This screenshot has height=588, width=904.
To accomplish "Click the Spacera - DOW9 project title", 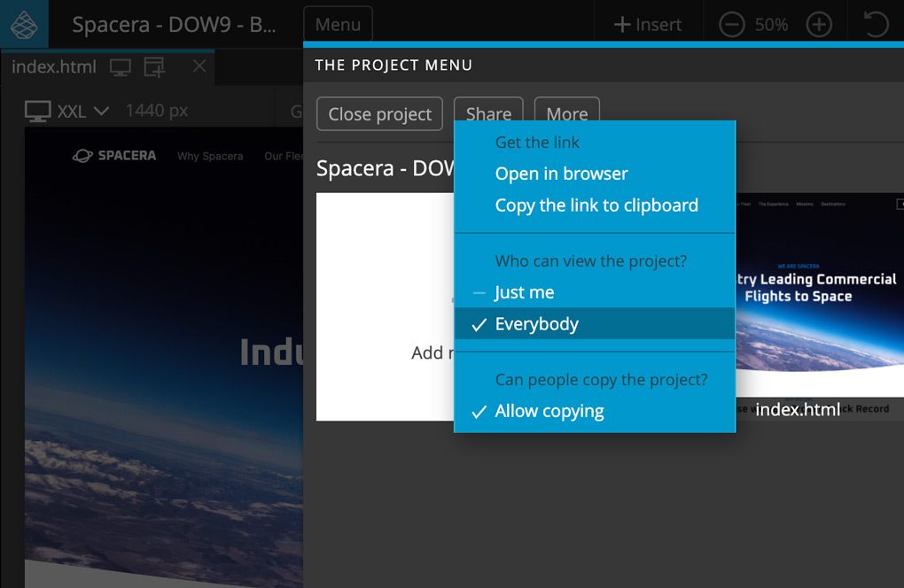I will (x=174, y=25).
